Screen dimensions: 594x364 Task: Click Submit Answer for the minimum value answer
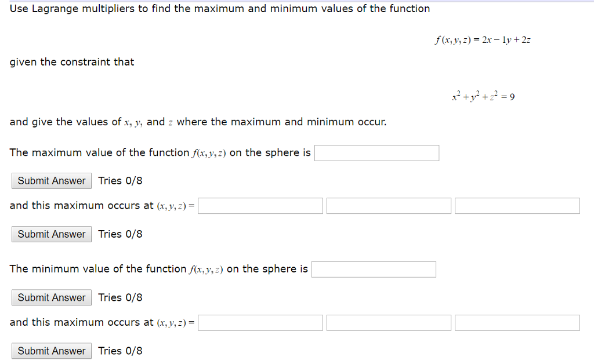pyautogui.click(x=51, y=297)
